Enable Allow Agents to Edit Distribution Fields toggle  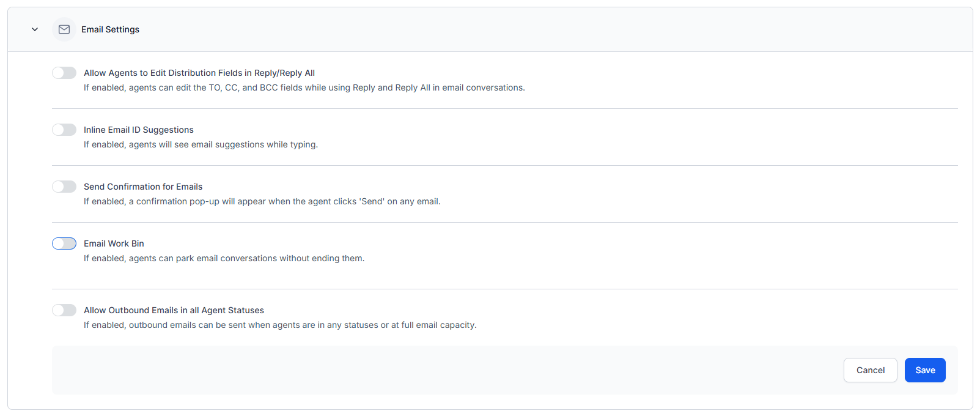pyautogui.click(x=64, y=73)
